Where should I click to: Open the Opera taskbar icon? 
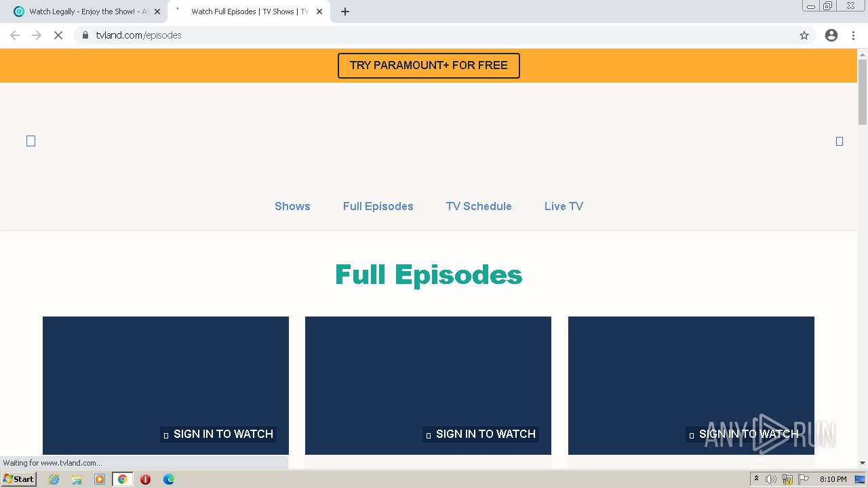click(145, 479)
